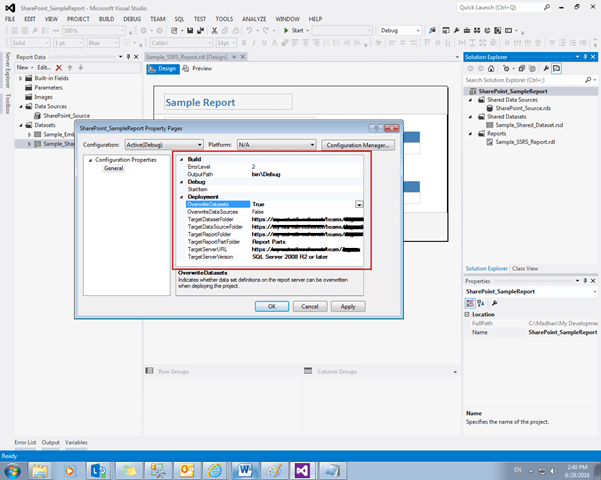The image size is (601, 480).
Task: Click the green Start debugging arrow
Action: tap(286, 30)
